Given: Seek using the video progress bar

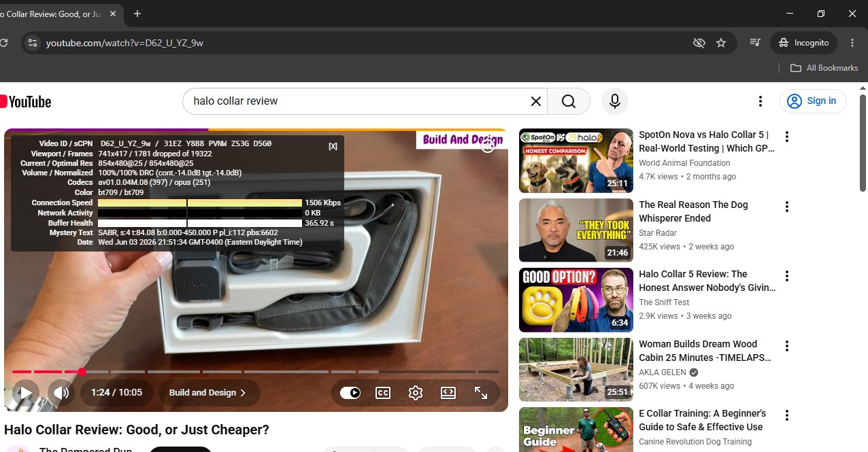Looking at the screenshot, I should tap(256, 372).
